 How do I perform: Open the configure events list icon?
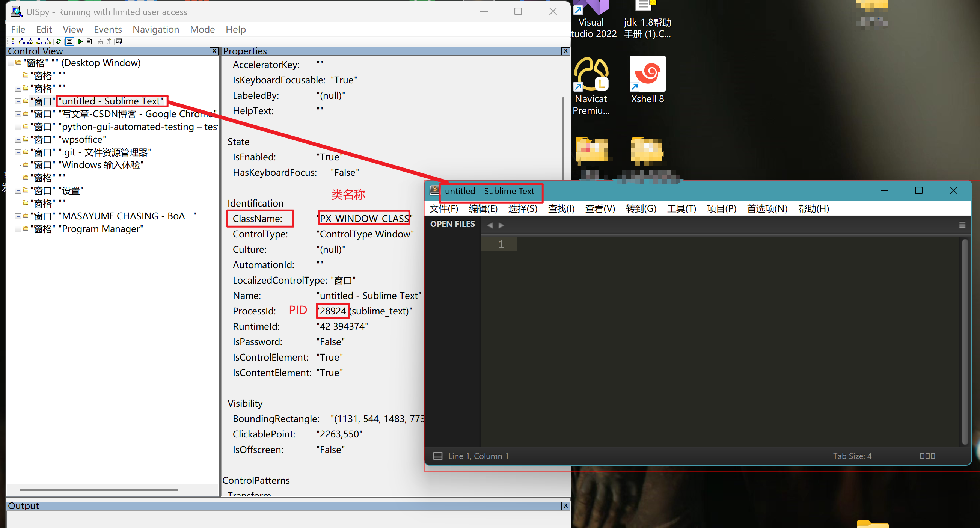pyautogui.click(x=89, y=41)
